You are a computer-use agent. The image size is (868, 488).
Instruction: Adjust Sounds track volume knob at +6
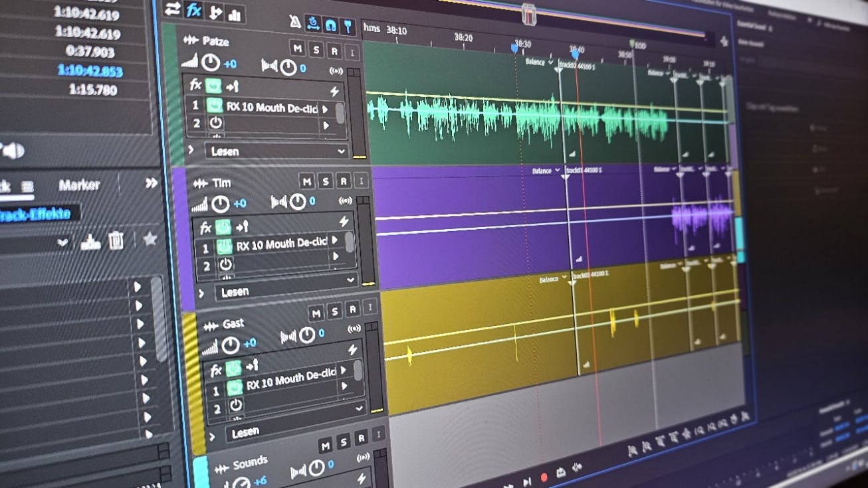(x=241, y=484)
